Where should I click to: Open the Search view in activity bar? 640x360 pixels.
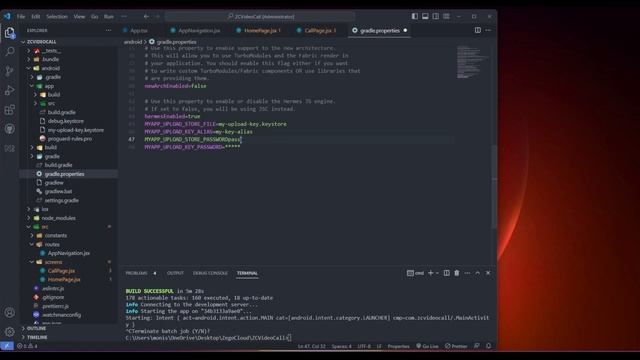click(10, 52)
